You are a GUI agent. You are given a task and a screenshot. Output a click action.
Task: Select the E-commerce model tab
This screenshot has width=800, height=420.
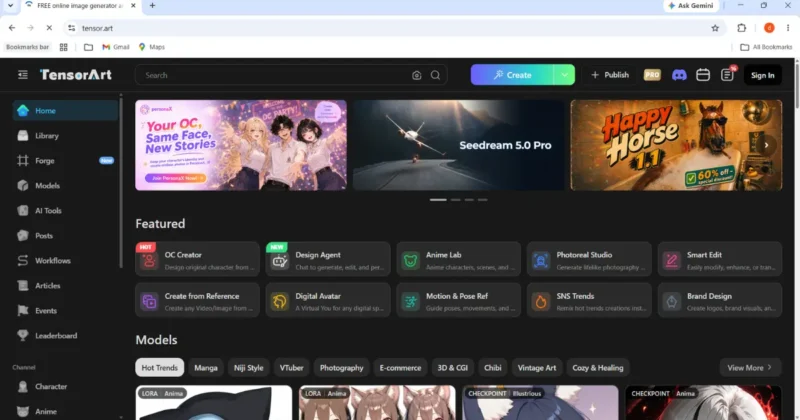point(401,367)
